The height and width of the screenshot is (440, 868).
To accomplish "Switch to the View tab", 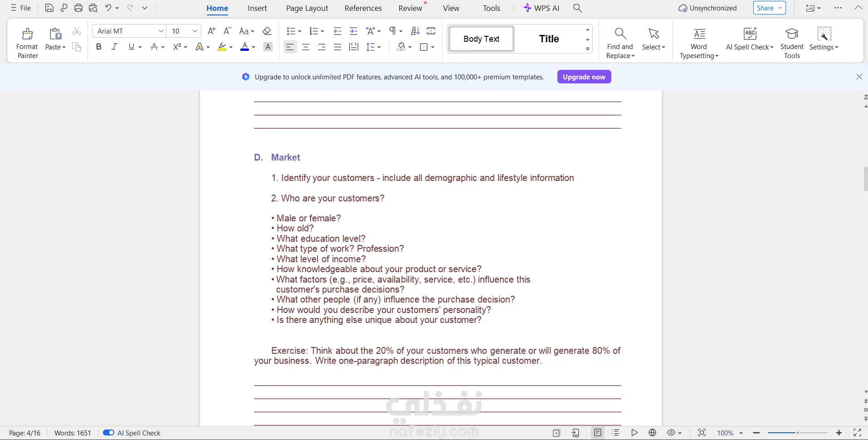I will [451, 8].
